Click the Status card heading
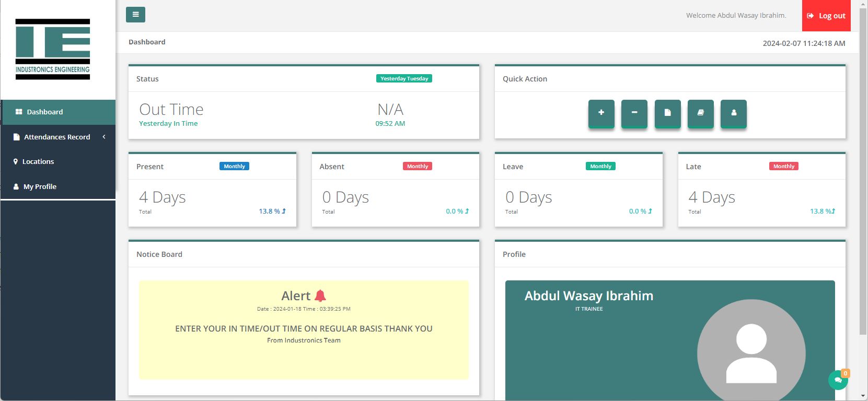Viewport: 868px width, 401px height. click(147, 79)
